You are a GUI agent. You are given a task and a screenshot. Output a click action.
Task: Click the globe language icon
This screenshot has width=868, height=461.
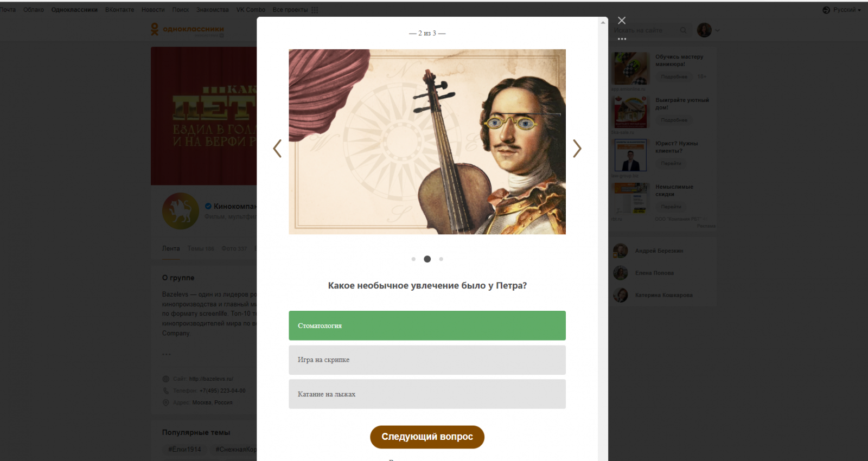point(826,10)
